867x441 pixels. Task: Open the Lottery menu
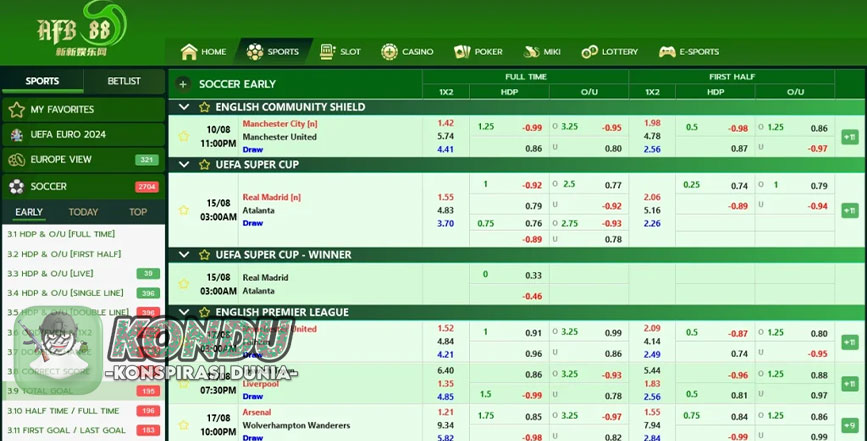[609, 51]
